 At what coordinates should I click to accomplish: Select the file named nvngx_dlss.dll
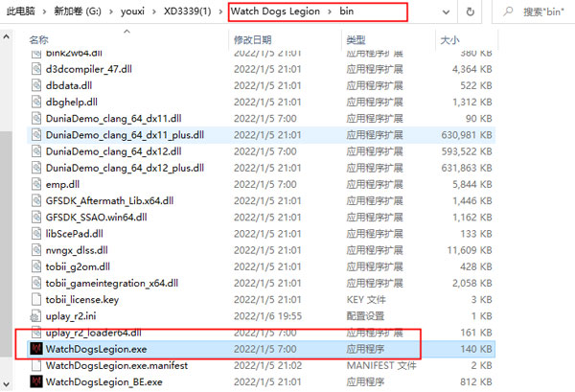coord(77,250)
